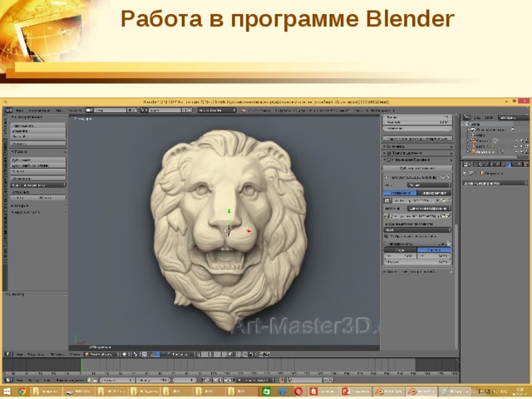Open the Help menu in Info header

(75, 111)
